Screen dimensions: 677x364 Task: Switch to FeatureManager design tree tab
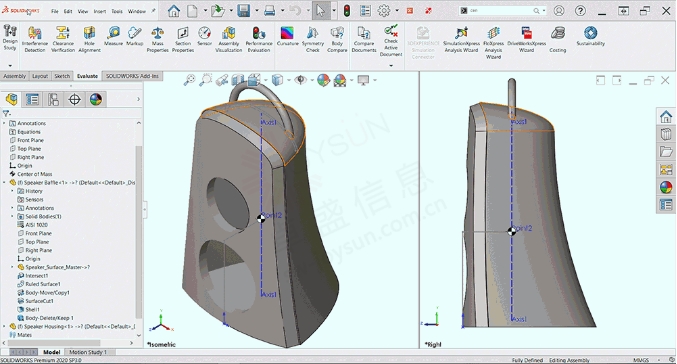[x=12, y=99]
